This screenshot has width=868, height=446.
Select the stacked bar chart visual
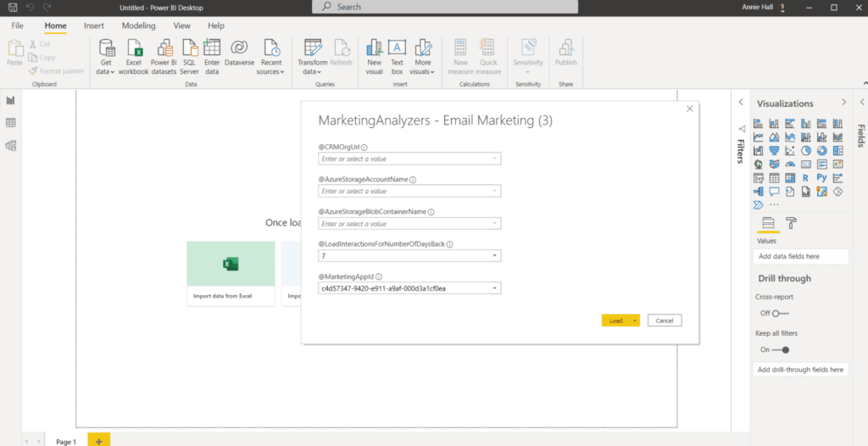[x=759, y=124]
